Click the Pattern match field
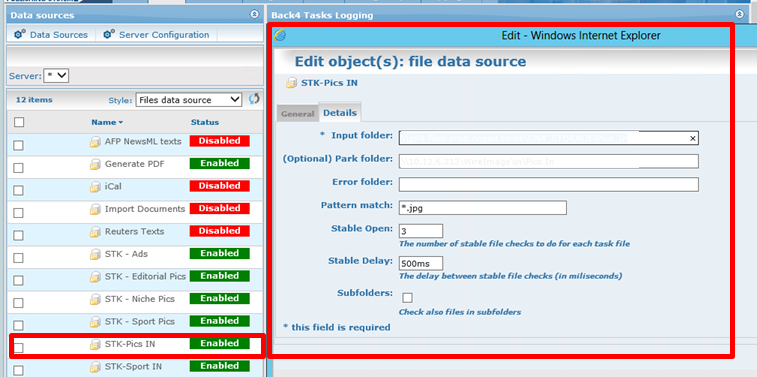Image resolution: width=757 pixels, height=377 pixels. [x=483, y=208]
